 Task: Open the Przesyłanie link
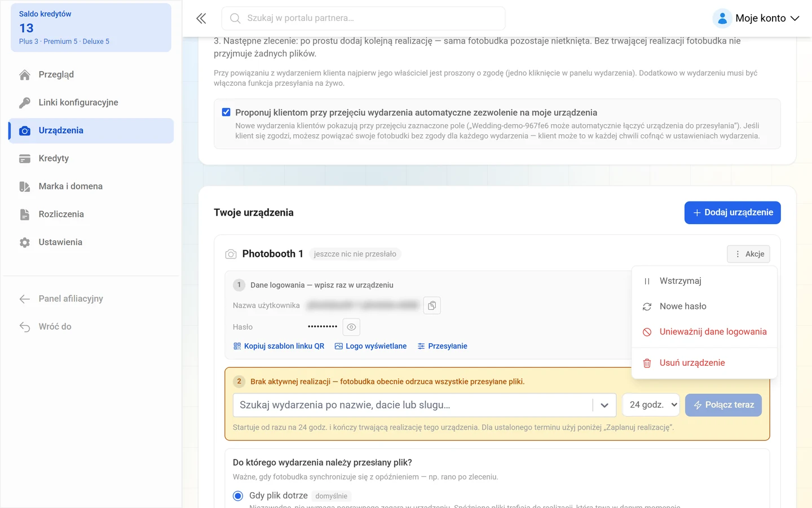[x=442, y=346]
